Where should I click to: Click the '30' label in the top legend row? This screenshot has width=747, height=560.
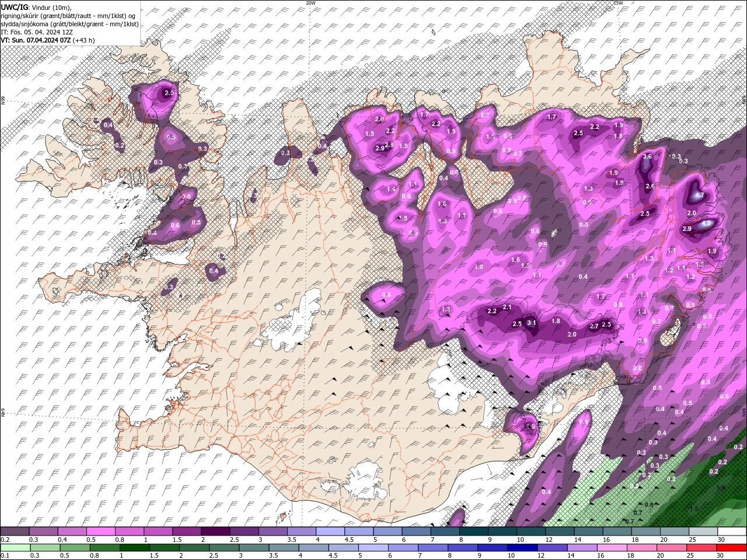[722, 540]
